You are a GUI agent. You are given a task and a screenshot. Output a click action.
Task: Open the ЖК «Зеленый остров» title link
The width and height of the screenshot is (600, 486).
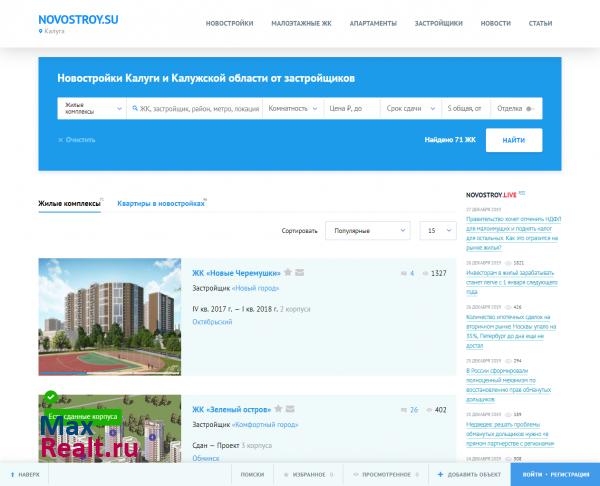click(x=232, y=409)
